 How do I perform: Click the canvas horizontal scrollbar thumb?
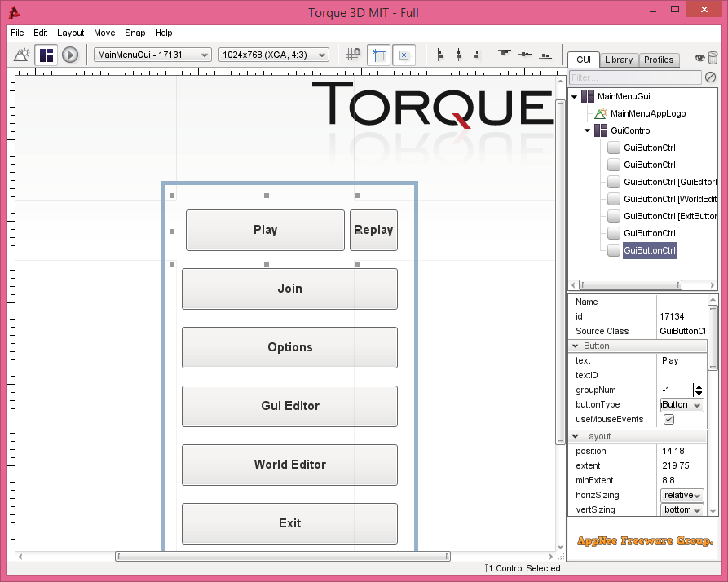point(283,556)
